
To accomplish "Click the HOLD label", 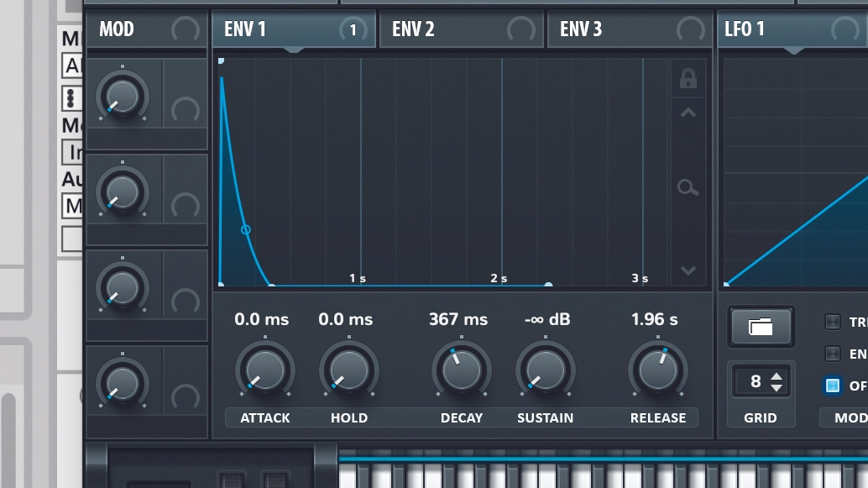I will (x=348, y=418).
